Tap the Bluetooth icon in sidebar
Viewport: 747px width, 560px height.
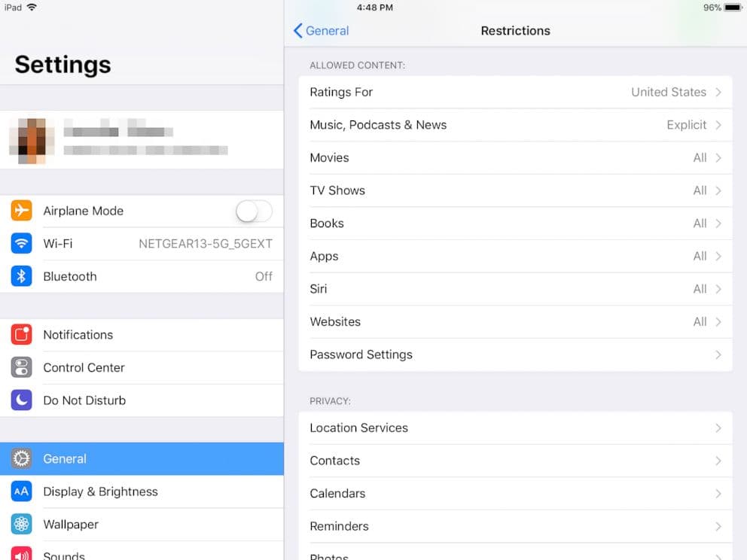pyautogui.click(x=21, y=276)
